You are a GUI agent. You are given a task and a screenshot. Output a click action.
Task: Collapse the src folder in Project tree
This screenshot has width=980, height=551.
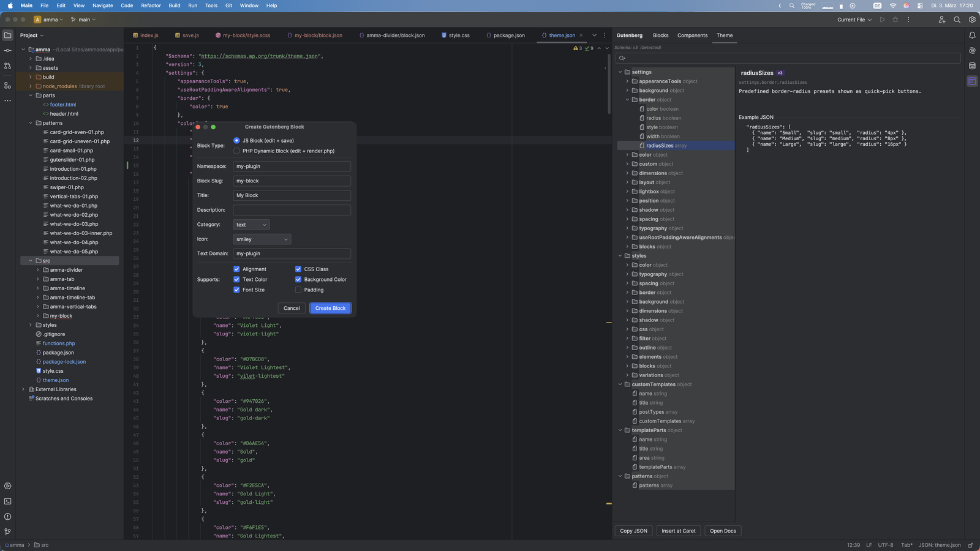[x=31, y=261]
